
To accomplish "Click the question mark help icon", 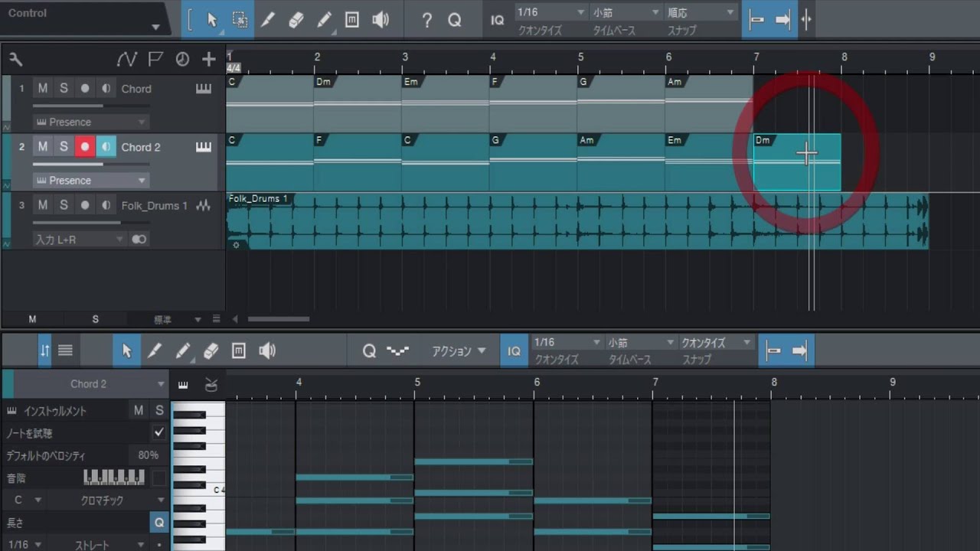I will (x=427, y=20).
